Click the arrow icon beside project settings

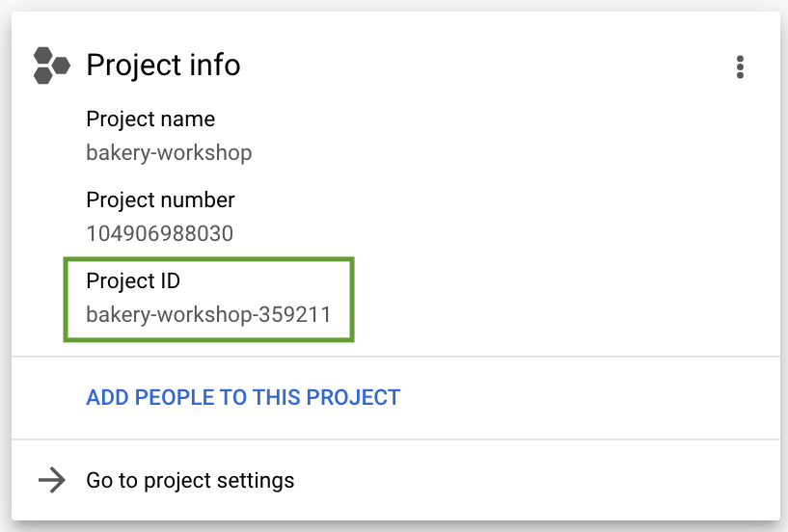pyautogui.click(x=52, y=480)
